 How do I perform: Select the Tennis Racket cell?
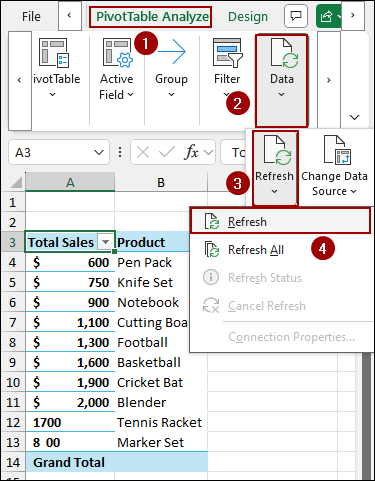pyautogui.click(x=161, y=422)
